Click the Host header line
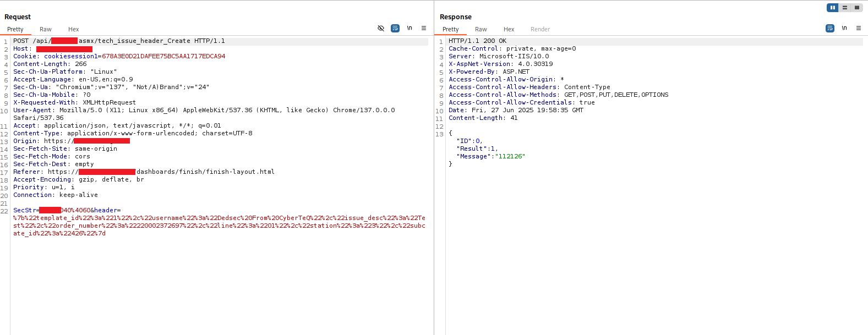 53,48
